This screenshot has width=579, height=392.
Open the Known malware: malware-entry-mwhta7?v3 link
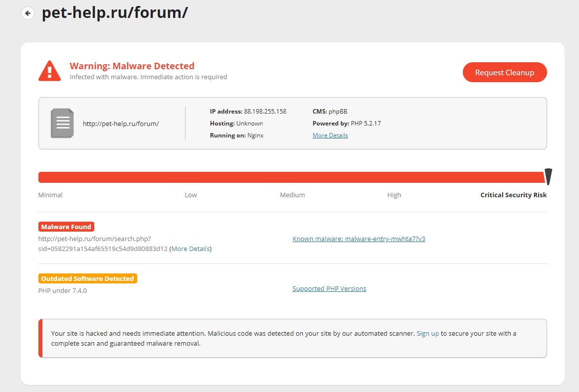click(x=359, y=239)
